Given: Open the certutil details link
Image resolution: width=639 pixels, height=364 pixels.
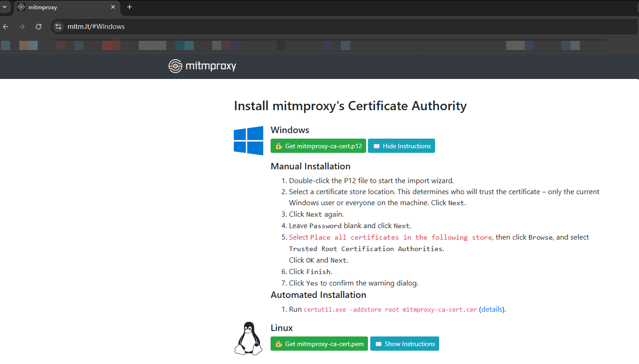Looking at the screenshot, I should point(492,309).
